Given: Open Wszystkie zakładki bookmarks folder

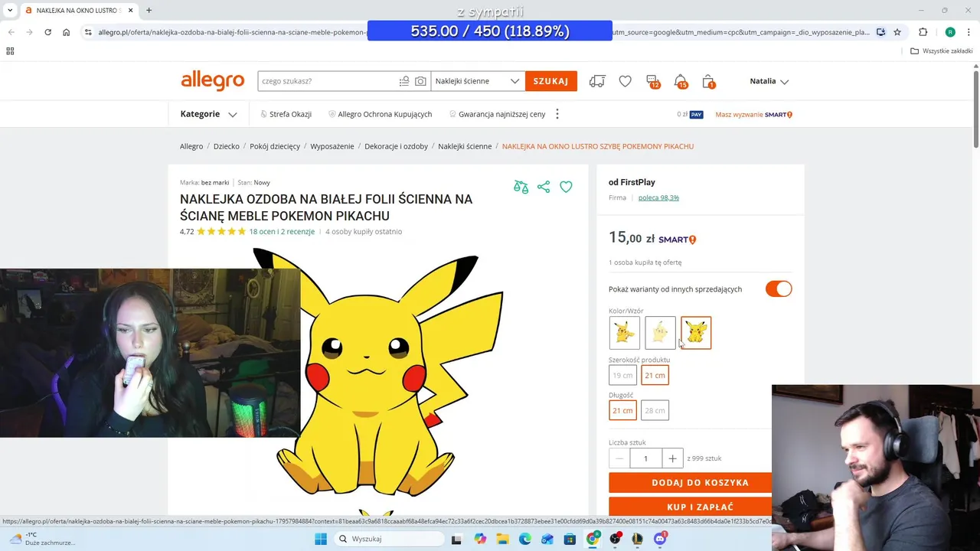Looking at the screenshot, I should coord(942,51).
